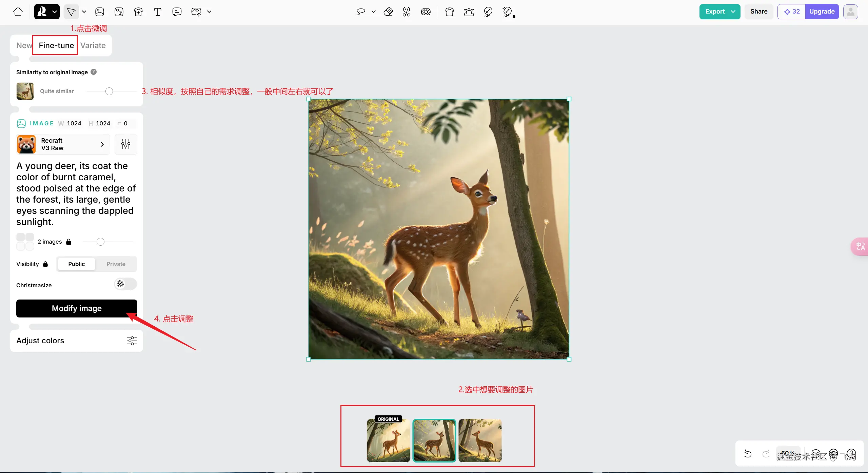Open generation settings sliders icon
This screenshot has height=473, width=868.
126,144
